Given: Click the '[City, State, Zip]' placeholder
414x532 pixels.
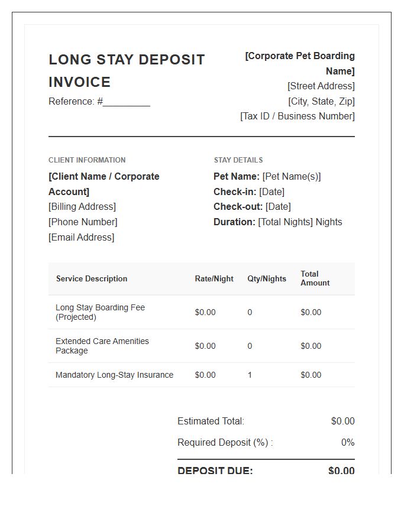Looking at the screenshot, I should click(x=321, y=102).
